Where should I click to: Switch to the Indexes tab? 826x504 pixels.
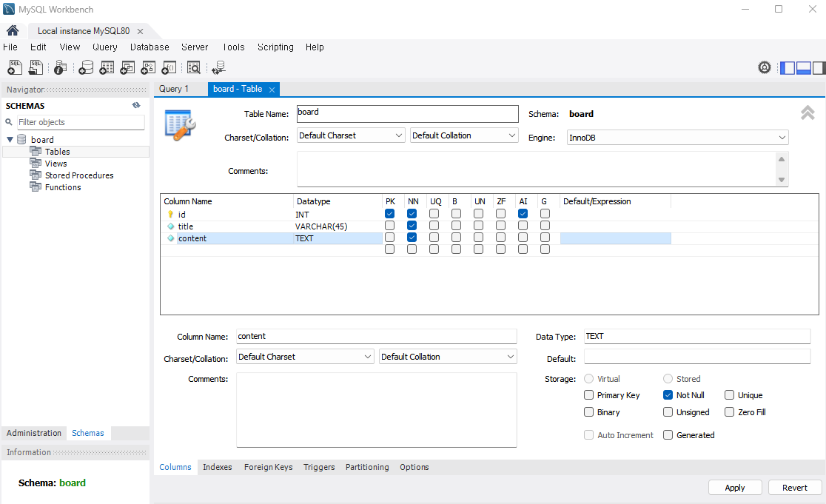217,467
